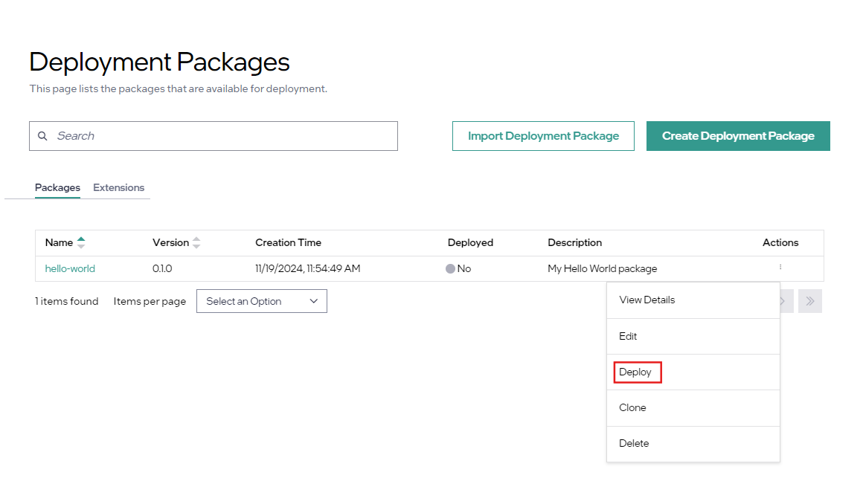Screen dimensions: 860x504
Task: Click Import Deployment Package button
Action: tap(543, 136)
